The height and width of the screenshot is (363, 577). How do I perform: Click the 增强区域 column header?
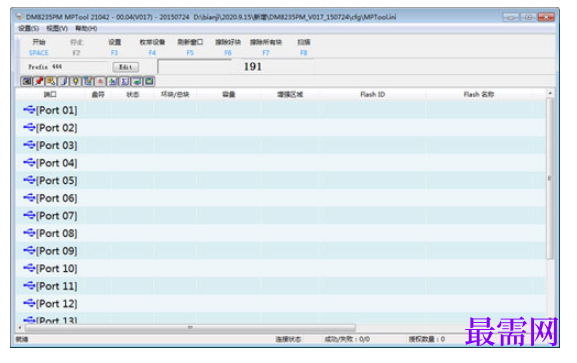[x=290, y=95]
